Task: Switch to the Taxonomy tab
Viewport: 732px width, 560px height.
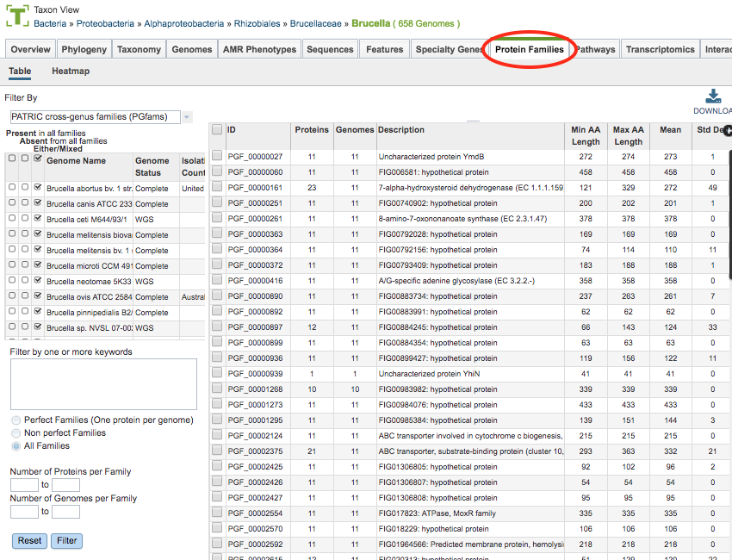Action: click(x=139, y=49)
